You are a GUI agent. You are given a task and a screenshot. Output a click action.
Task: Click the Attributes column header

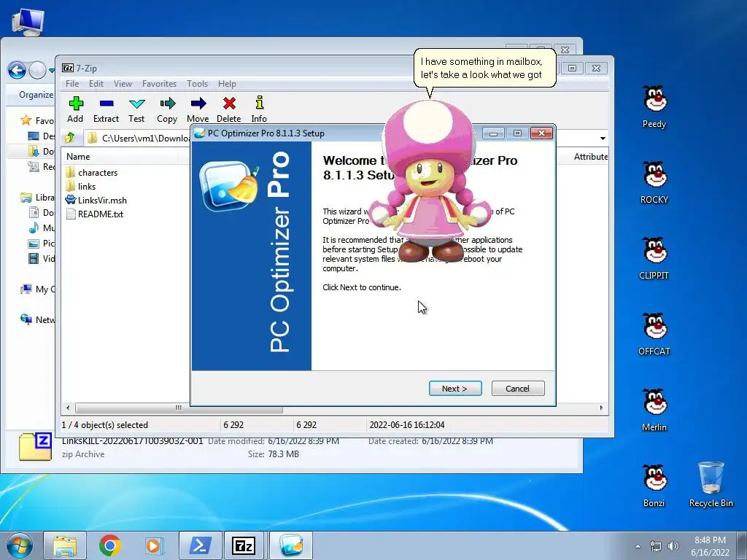pyautogui.click(x=589, y=157)
